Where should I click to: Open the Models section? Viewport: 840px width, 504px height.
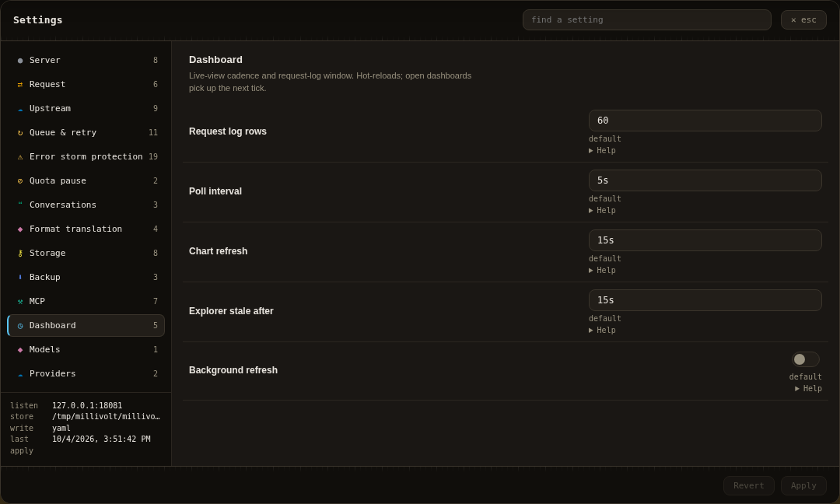coord(86,350)
